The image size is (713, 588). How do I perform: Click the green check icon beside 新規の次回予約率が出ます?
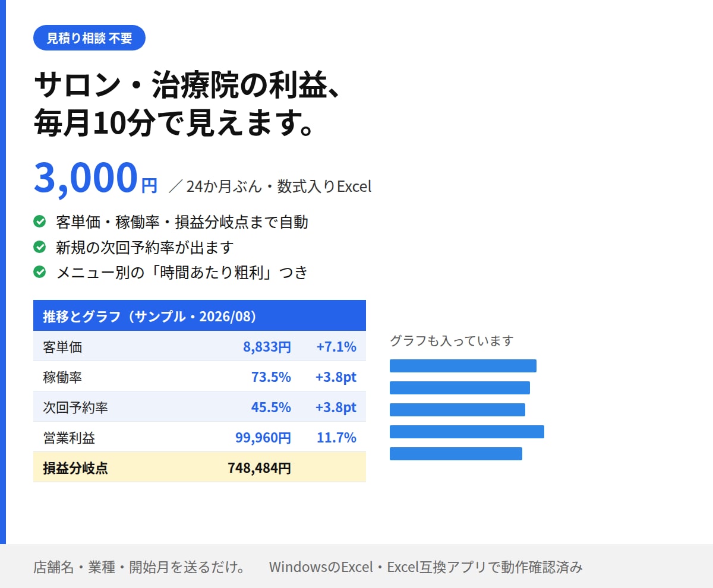(x=40, y=247)
